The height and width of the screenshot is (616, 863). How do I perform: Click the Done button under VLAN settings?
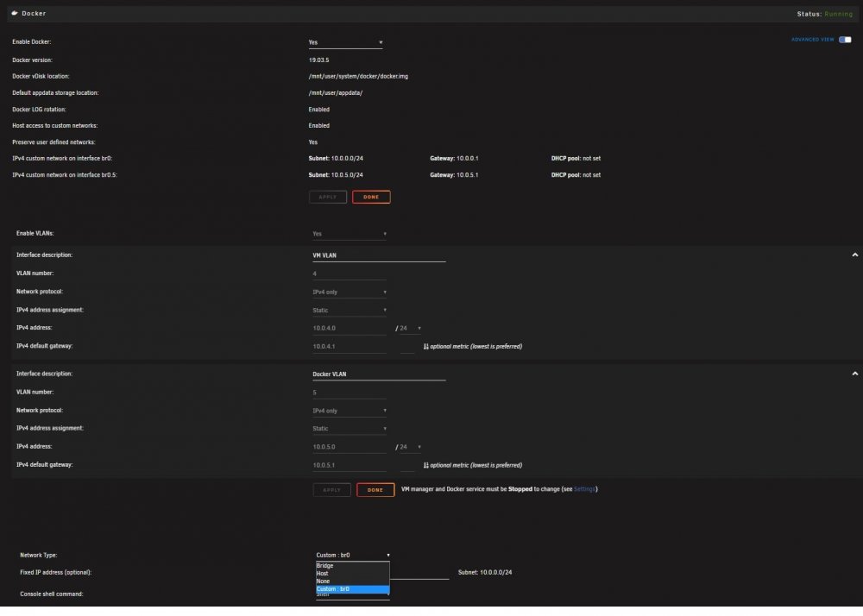click(x=375, y=490)
